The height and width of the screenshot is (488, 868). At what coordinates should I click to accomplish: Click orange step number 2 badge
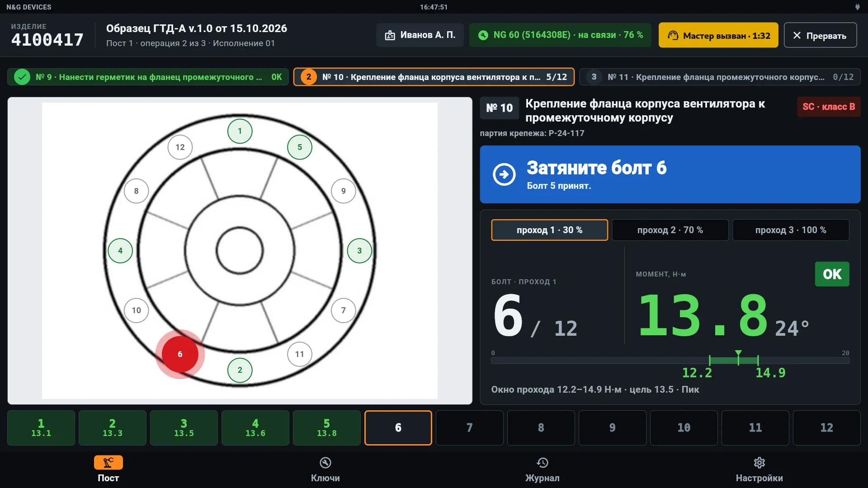[x=309, y=77]
